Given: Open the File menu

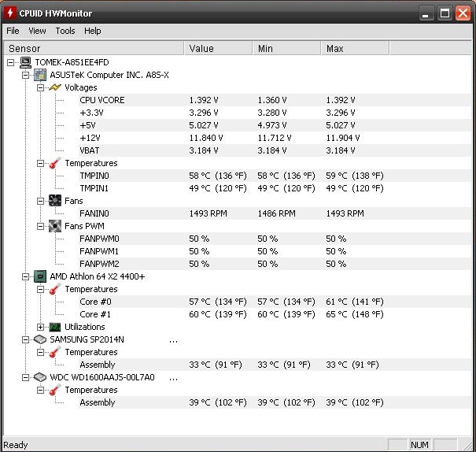Looking at the screenshot, I should (13, 31).
